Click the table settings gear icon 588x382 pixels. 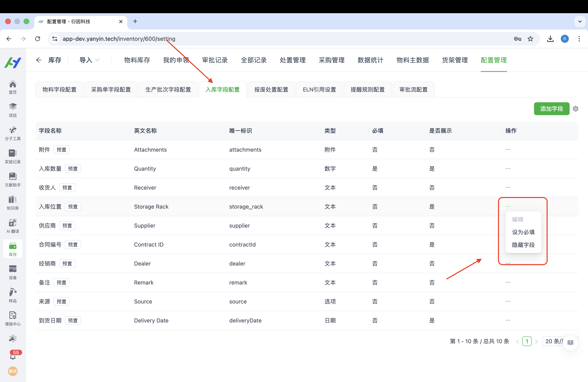(576, 108)
